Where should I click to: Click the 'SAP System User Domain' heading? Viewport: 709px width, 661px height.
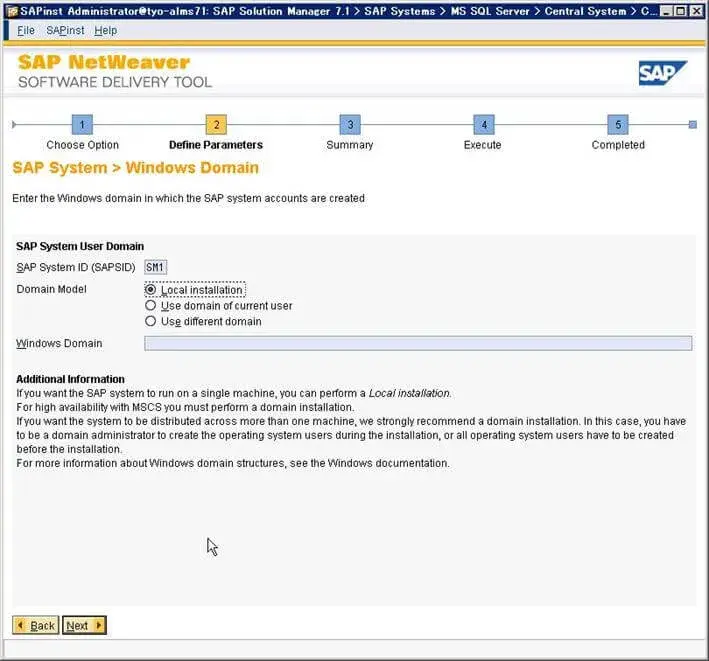(x=80, y=246)
